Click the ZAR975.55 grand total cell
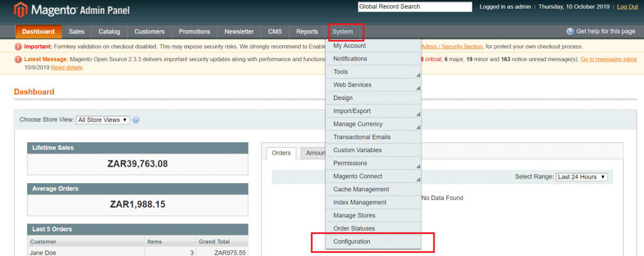Image resolution: width=644 pixels, height=256 pixels. click(x=230, y=253)
